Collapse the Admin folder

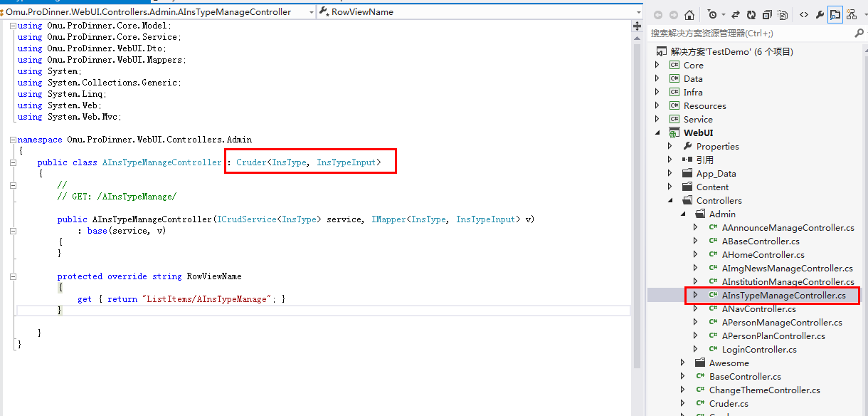click(x=683, y=214)
